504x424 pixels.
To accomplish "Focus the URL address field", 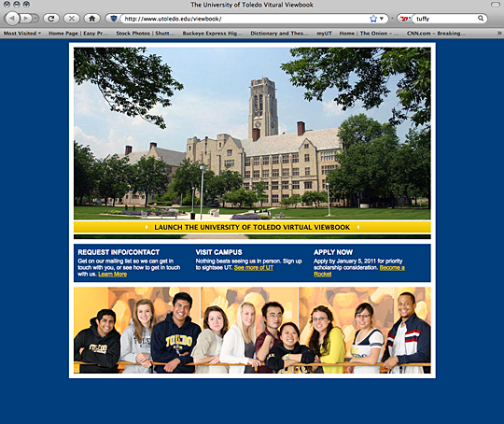I will click(x=245, y=19).
